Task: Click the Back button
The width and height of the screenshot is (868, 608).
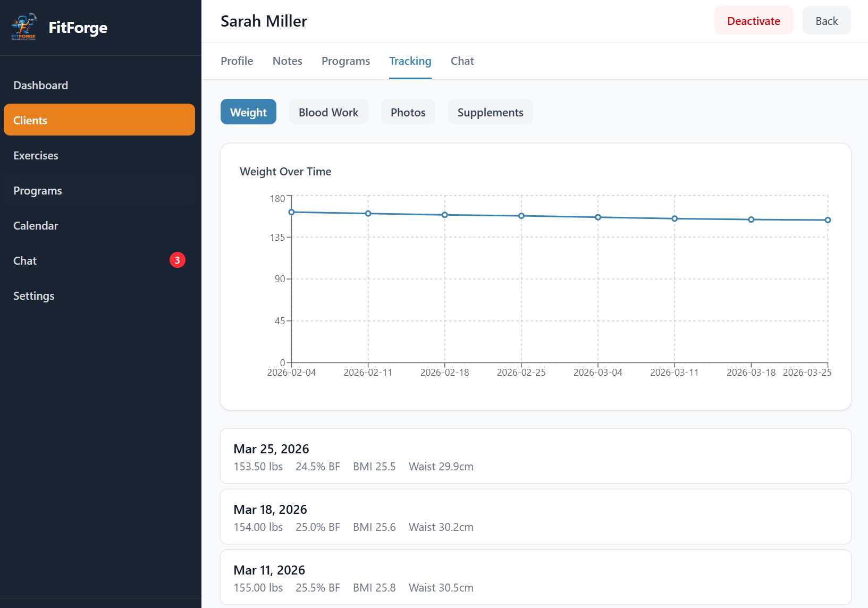Action: 826,21
